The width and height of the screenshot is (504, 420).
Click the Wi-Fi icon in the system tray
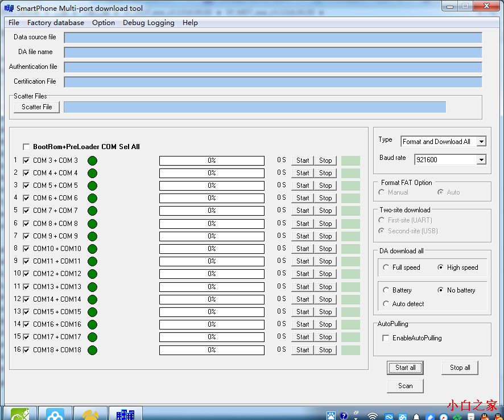coord(372,416)
